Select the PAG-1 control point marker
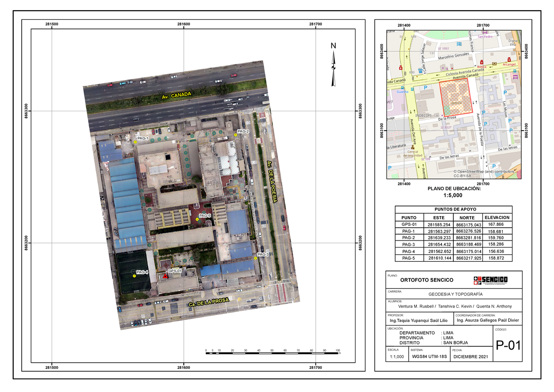Image resolution: width=554 pixels, height=392 pixels. point(135,143)
